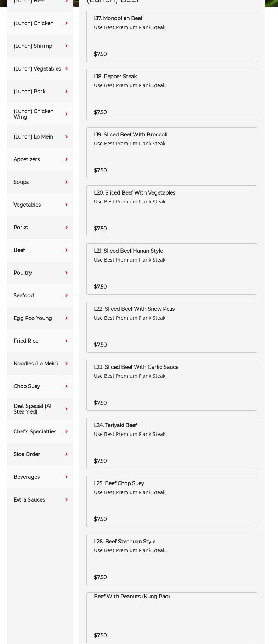Go to the (Lunch) Shrimp menu section
278x644 pixels.
click(x=33, y=46)
